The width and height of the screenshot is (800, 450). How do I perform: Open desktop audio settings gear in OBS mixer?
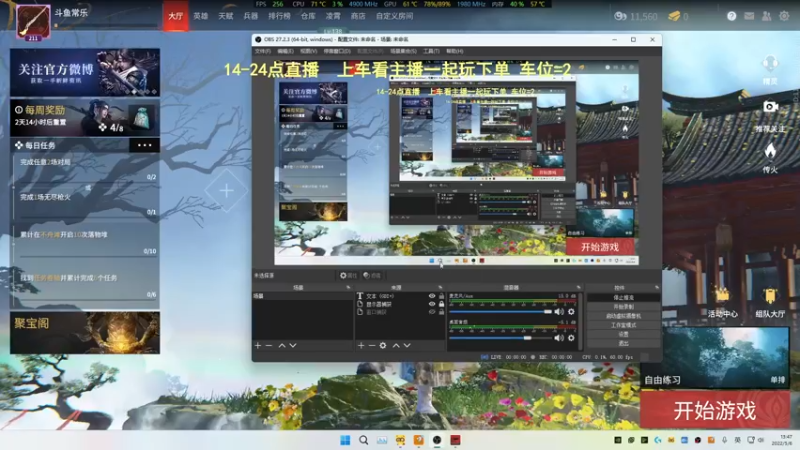(x=571, y=338)
